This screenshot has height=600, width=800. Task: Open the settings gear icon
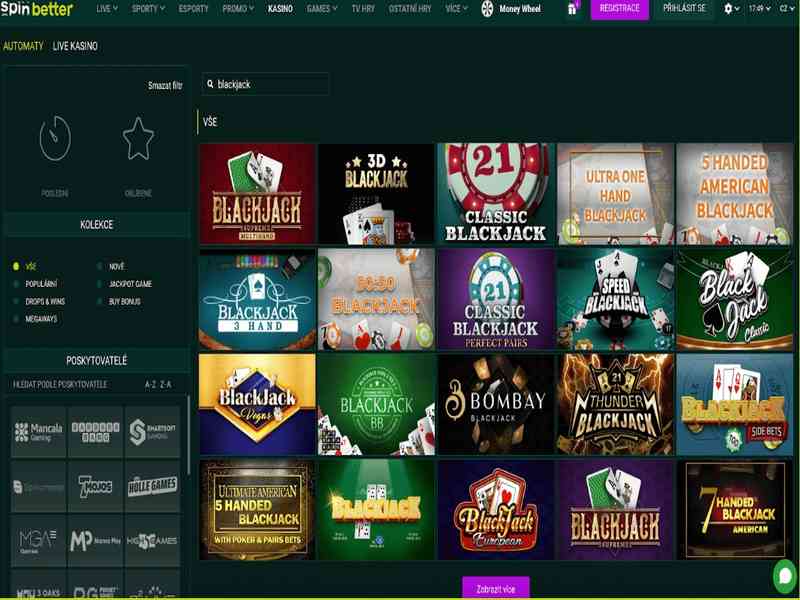click(x=728, y=9)
